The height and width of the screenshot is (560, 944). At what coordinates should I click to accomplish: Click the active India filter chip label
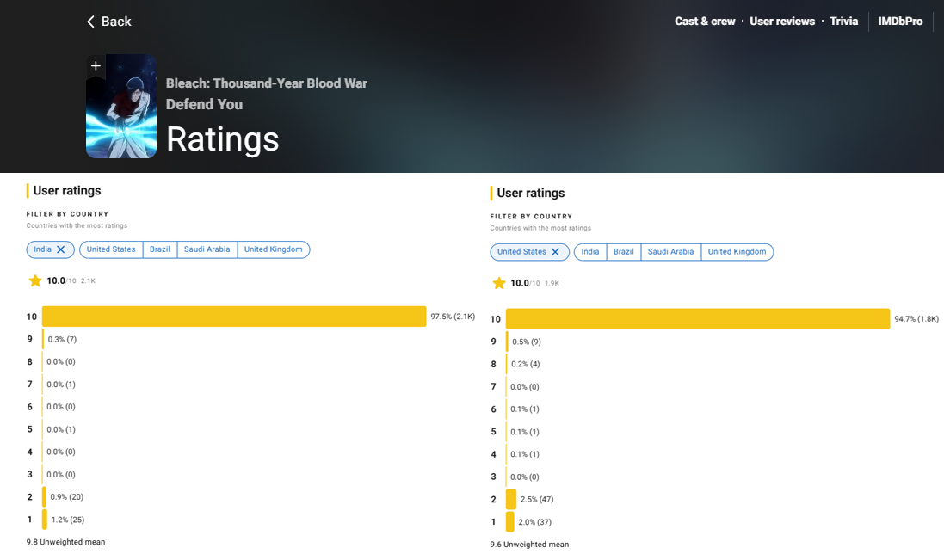(x=43, y=249)
